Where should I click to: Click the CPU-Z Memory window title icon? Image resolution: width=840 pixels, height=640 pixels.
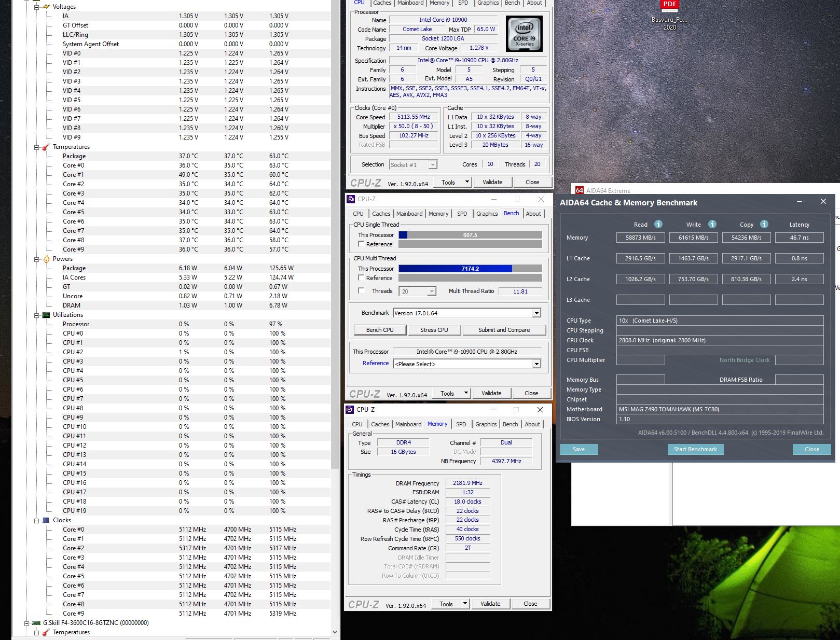(x=350, y=410)
